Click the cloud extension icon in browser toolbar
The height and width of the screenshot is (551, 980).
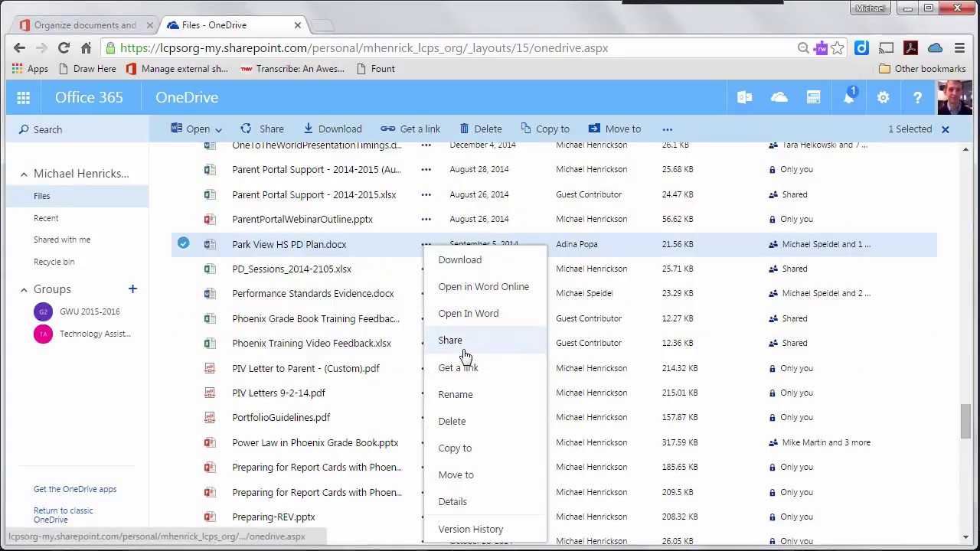(935, 48)
